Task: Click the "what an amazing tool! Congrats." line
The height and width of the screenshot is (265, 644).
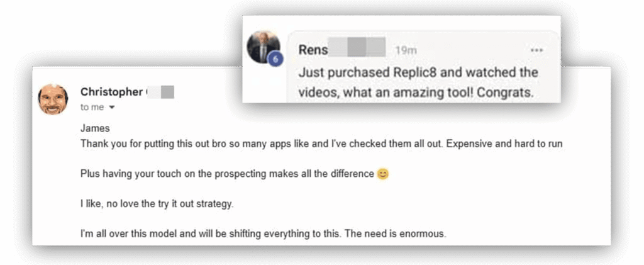Action: click(415, 93)
